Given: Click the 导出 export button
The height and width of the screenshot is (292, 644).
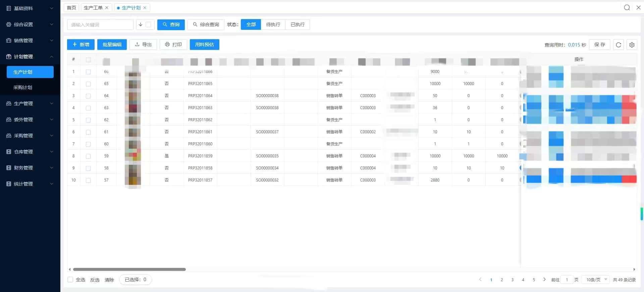Looking at the screenshot, I should coord(143,45).
